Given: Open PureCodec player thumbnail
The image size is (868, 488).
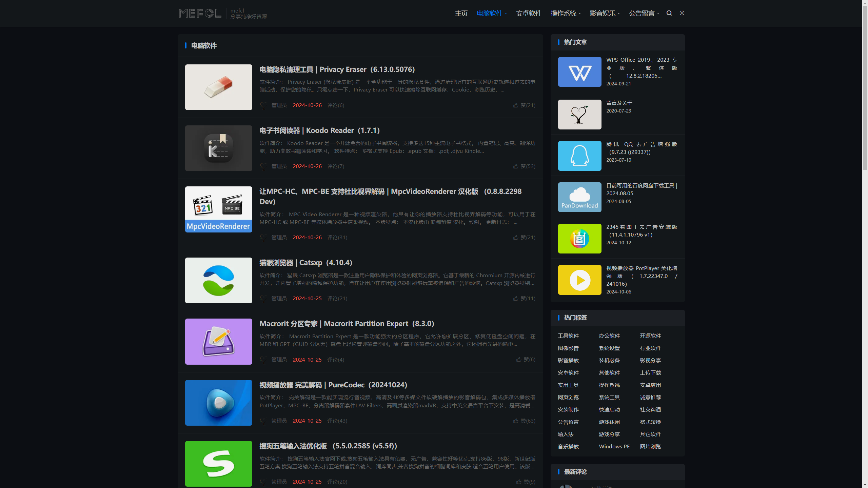Looking at the screenshot, I should [218, 403].
